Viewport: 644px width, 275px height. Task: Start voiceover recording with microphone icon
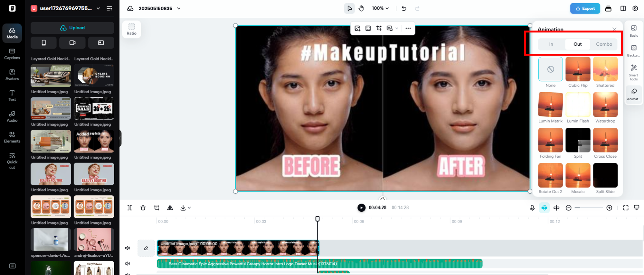[532, 208]
